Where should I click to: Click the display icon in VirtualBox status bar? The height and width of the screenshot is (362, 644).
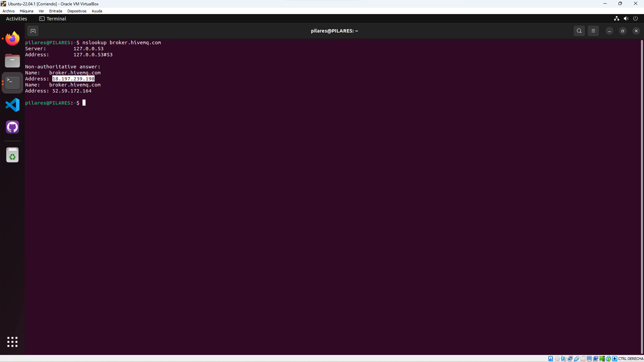[589, 358]
